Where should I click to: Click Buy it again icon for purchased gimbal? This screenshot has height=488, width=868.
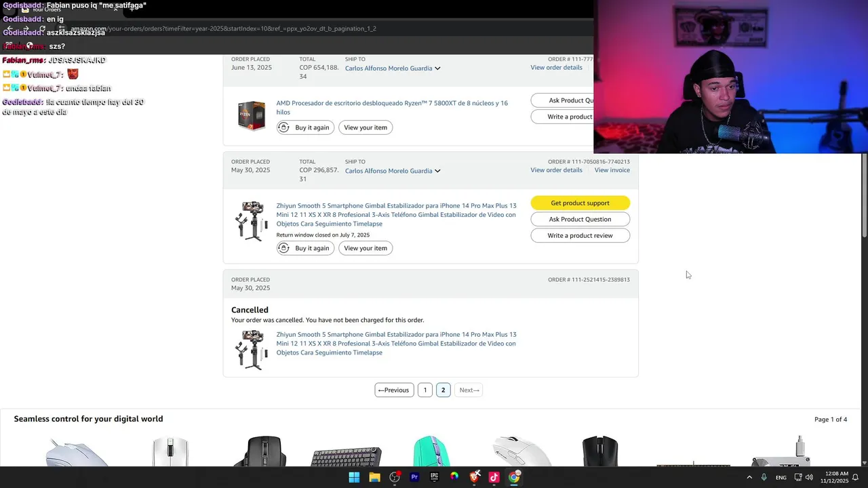(x=284, y=248)
